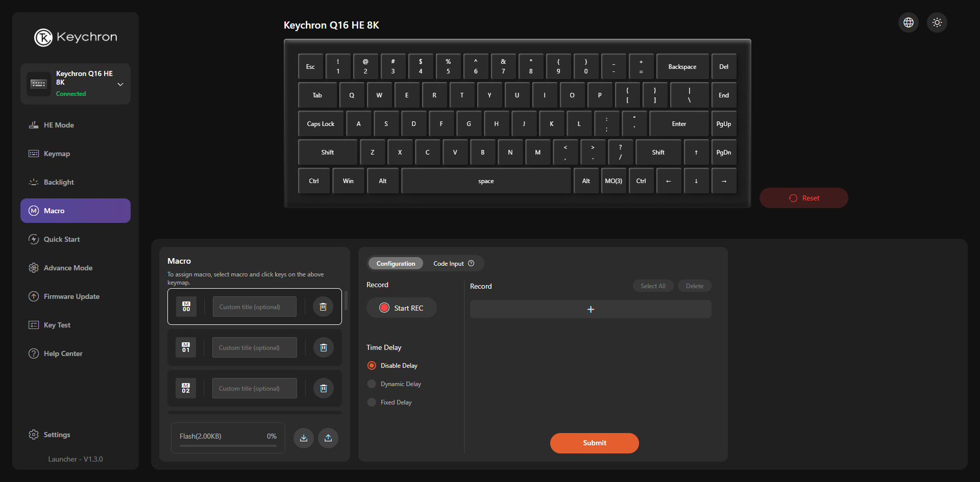This screenshot has width=980, height=482.
Task: Click the macro download/import icon
Action: coord(304,438)
